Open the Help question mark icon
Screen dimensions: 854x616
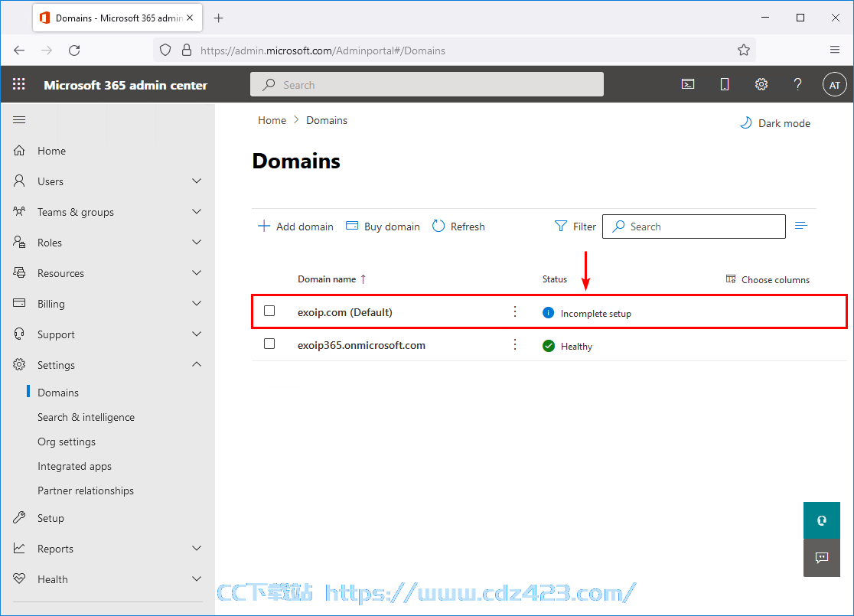click(x=797, y=84)
